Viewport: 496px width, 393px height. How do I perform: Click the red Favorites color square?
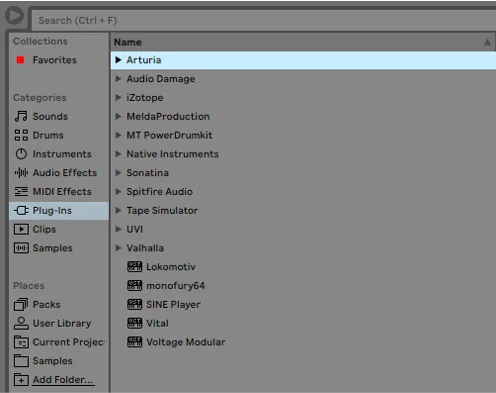click(x=20, y=60)
